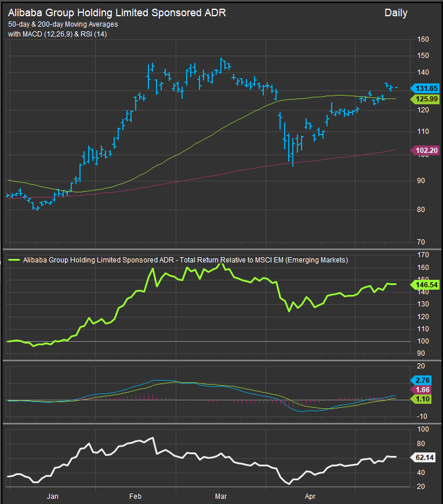The height and width of the screenshot is (504, 443).
Task: Click the 102.20 200-day average tag
Action: 424,150
